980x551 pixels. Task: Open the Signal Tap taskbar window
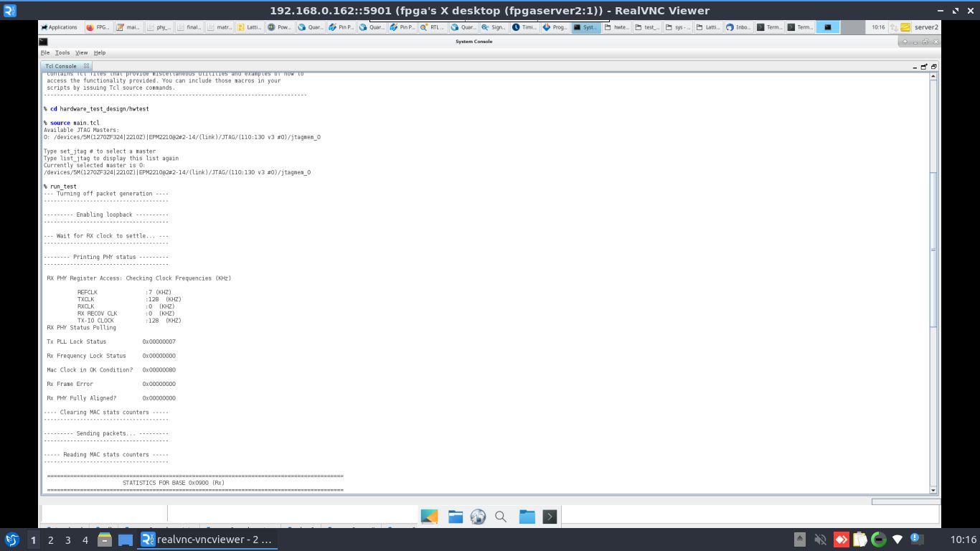coord(494,27)
